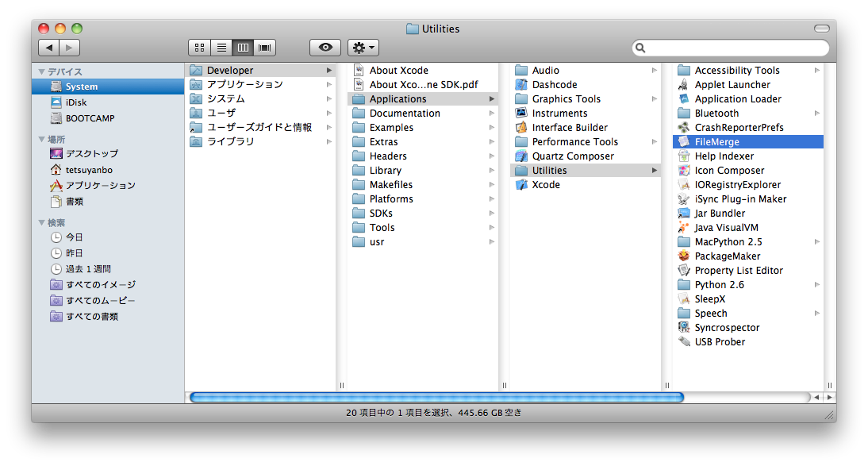
Task: Click the USB Prober icon
Action: click(x=684, y=342)
